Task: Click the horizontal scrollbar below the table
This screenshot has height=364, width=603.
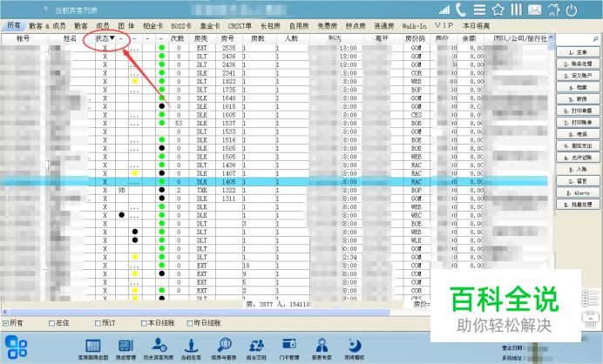Action: (200, 312)
